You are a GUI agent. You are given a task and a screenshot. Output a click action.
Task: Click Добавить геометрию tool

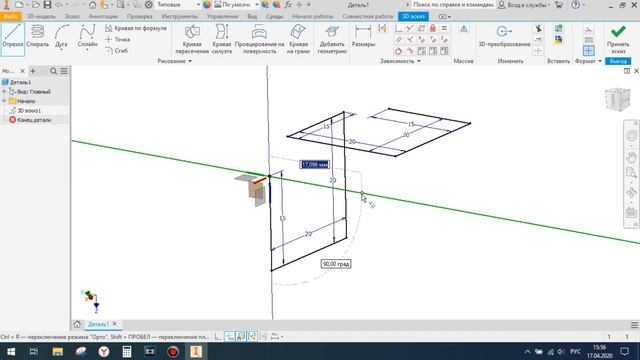click(x=332, y=39)
